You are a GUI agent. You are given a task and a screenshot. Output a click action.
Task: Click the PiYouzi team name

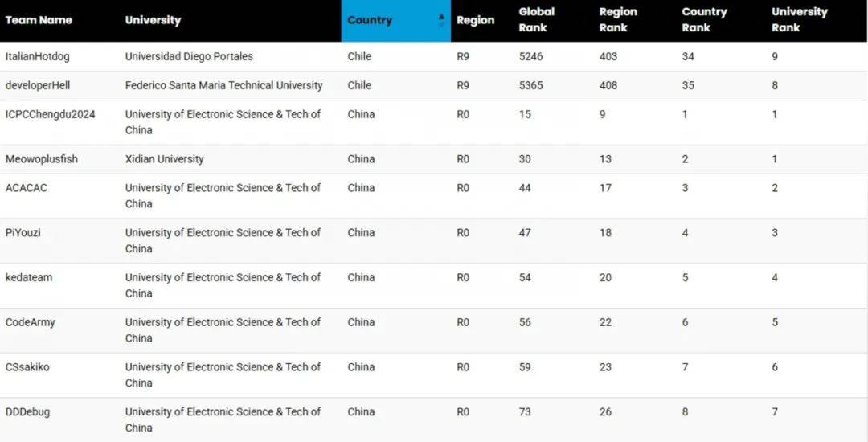23,233
